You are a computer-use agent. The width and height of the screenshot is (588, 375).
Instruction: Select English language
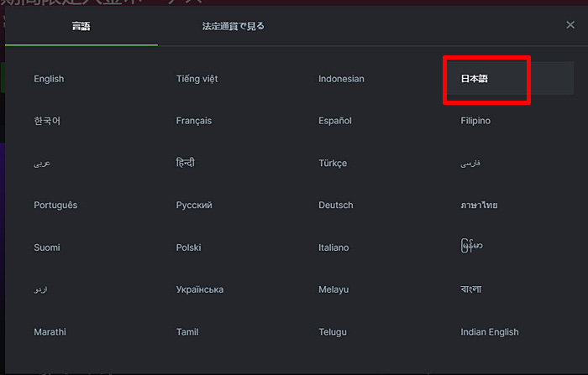tap(49, 79)
